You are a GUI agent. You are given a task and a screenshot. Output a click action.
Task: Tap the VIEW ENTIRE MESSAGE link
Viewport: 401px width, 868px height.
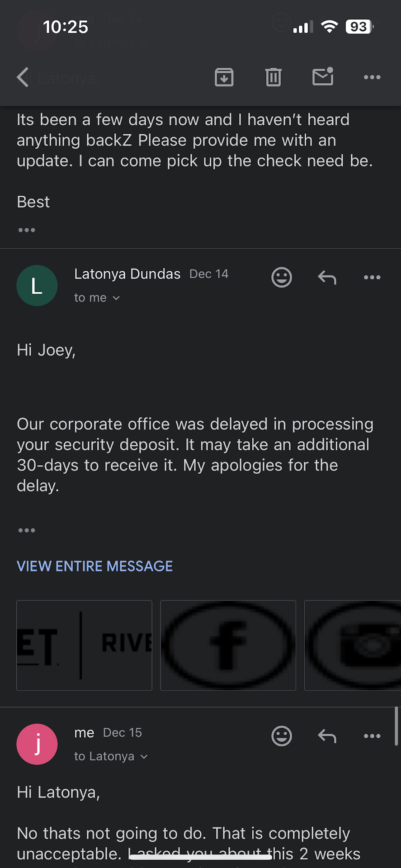(94, 566)
